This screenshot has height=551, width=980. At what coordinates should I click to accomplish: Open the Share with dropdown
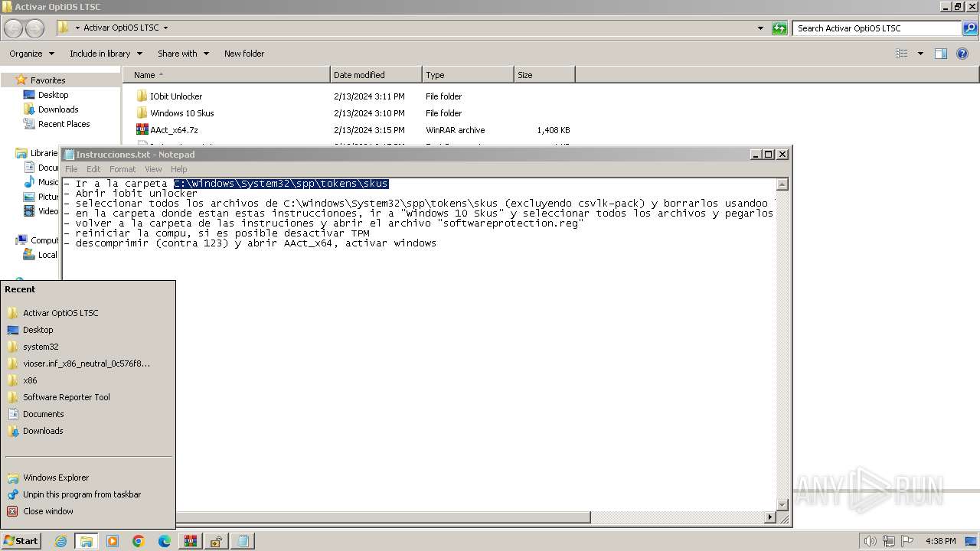183,54
